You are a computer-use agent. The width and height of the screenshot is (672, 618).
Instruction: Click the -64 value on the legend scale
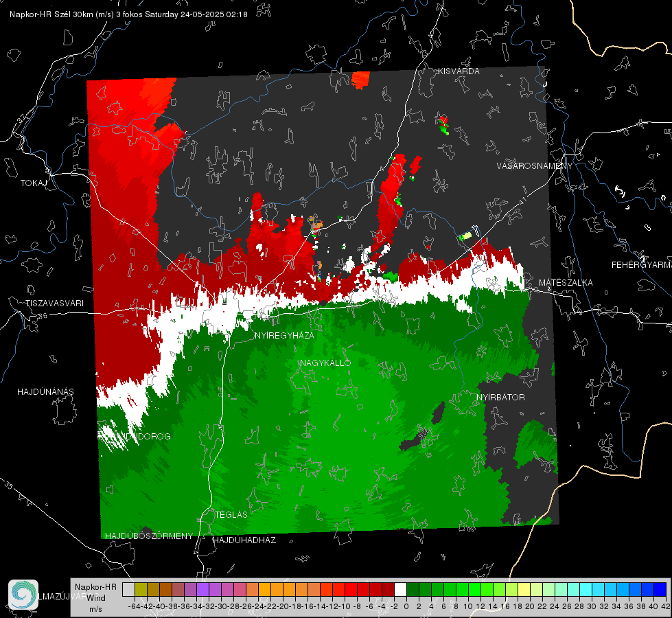134,606
